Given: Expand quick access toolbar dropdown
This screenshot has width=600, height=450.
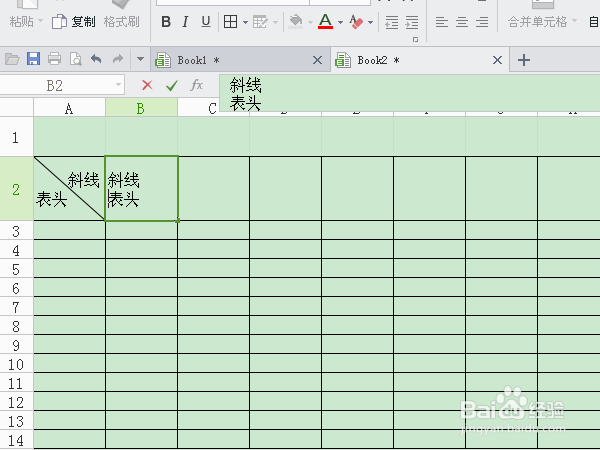Looking at the screenshot, I should [140, 59].
